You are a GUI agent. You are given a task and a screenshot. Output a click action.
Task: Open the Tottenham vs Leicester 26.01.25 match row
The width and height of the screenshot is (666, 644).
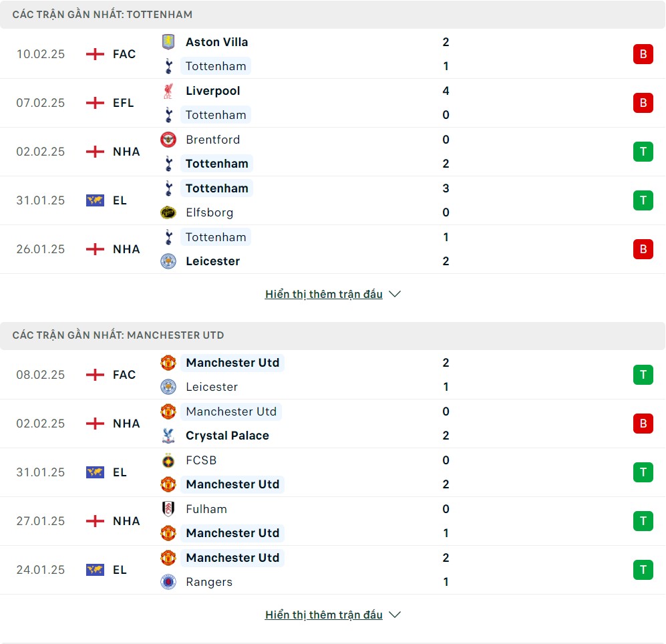[333, 249]
